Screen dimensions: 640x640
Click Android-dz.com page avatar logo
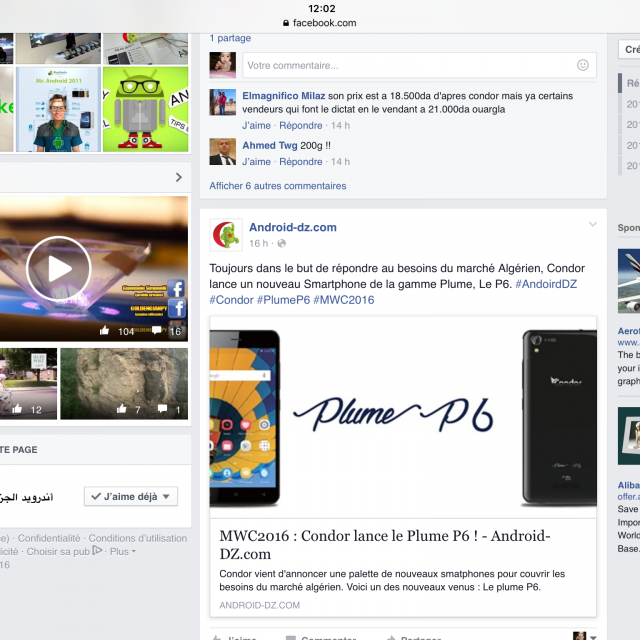click(x=226, y=235)
